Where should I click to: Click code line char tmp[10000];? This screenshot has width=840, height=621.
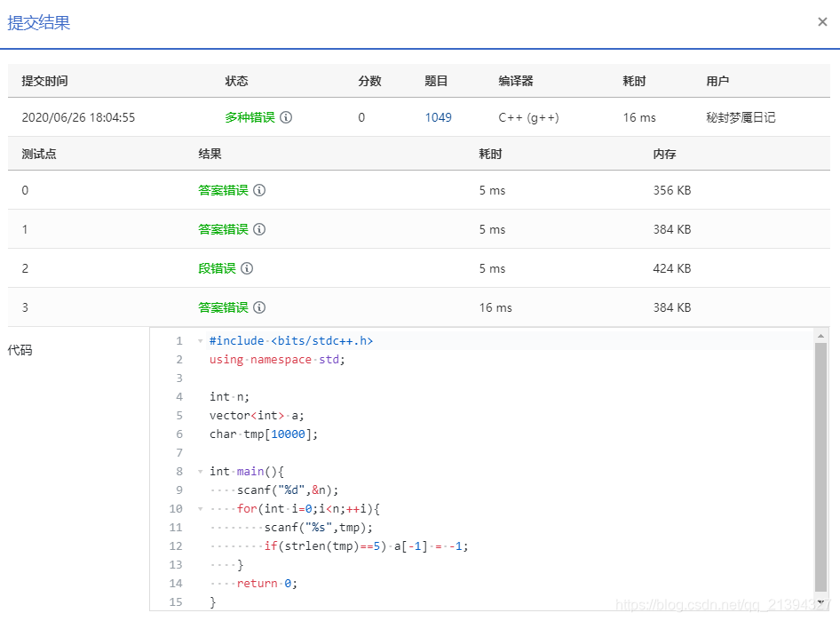pos(264,434)
